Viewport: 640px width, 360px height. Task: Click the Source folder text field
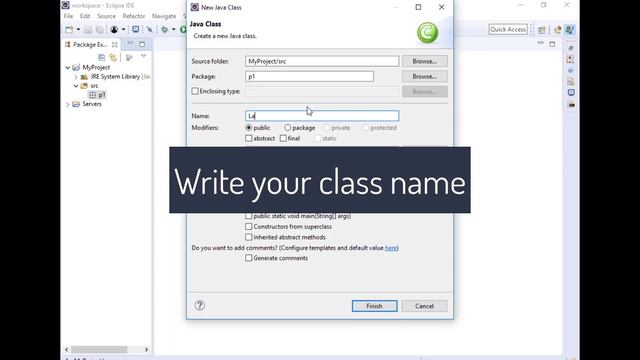tap(322, 61)
